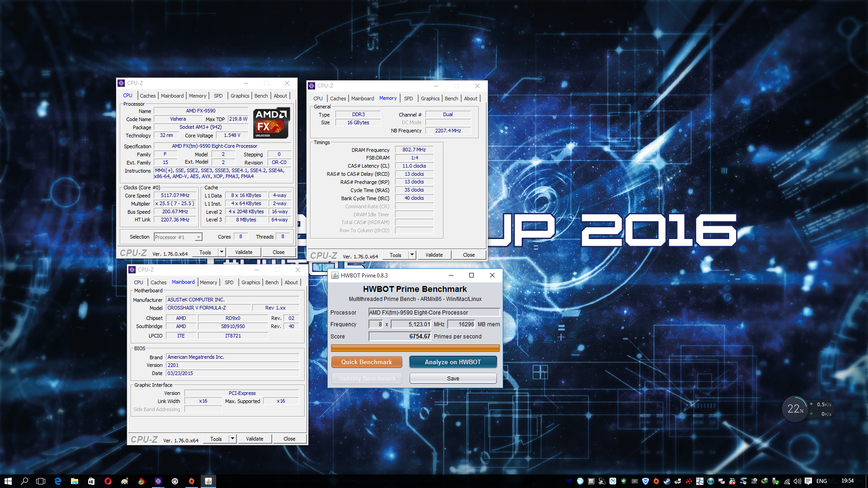Switch to HWBOT Prime Java taskbar icon

[x=208, y=481]
